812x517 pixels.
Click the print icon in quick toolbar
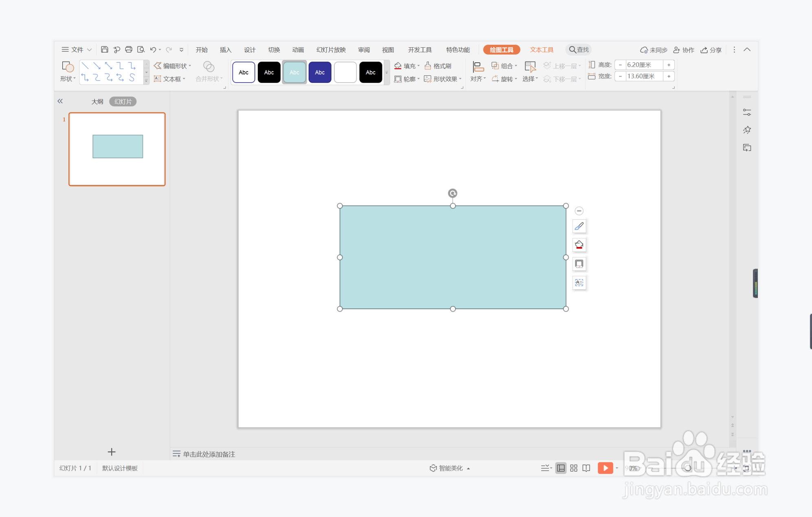coord(129,50)
